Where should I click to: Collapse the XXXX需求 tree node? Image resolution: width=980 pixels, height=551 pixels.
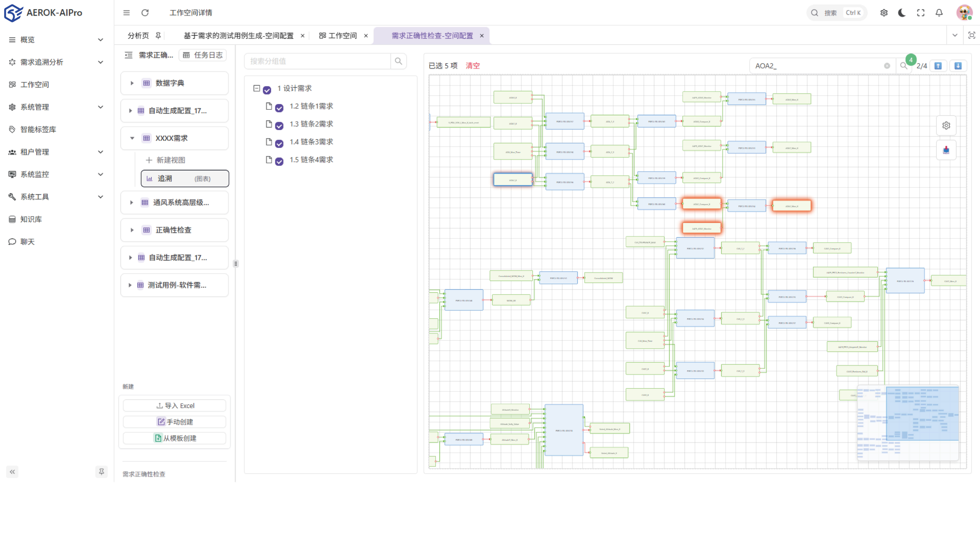[132, 138]
